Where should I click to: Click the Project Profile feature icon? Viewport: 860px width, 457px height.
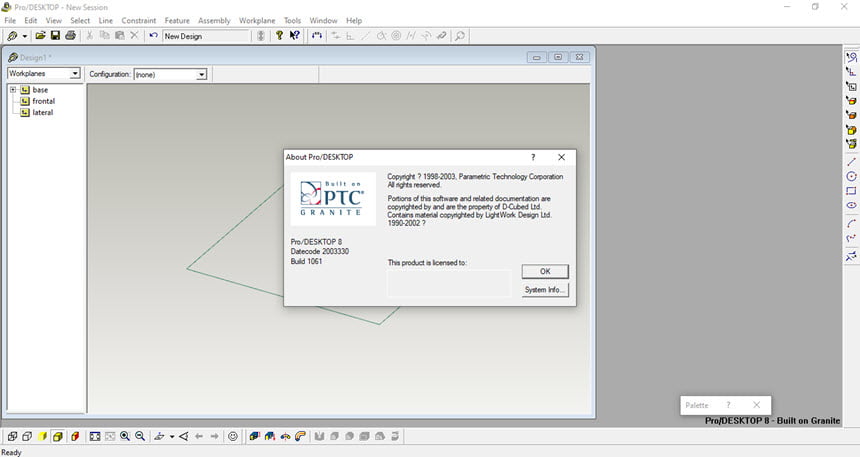click(269, 436)
